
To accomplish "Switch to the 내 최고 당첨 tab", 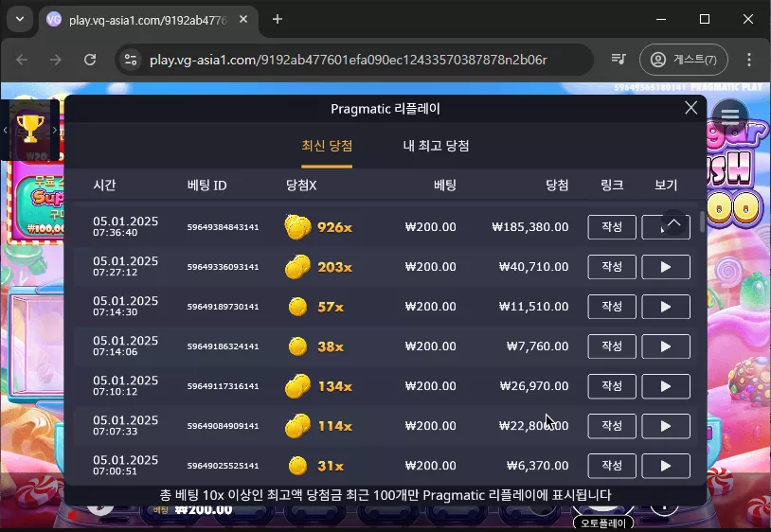I will click(x=436, y=146).
